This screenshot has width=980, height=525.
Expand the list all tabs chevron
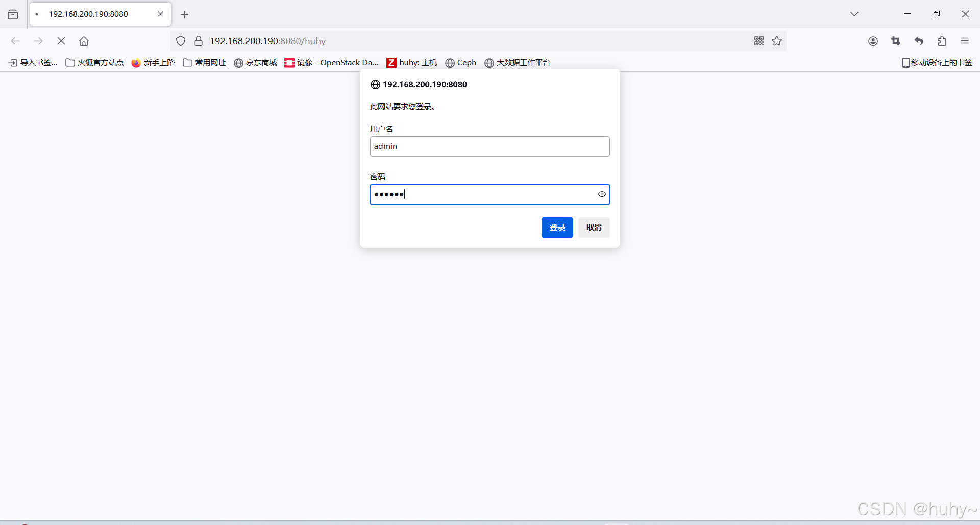[854, 14]
